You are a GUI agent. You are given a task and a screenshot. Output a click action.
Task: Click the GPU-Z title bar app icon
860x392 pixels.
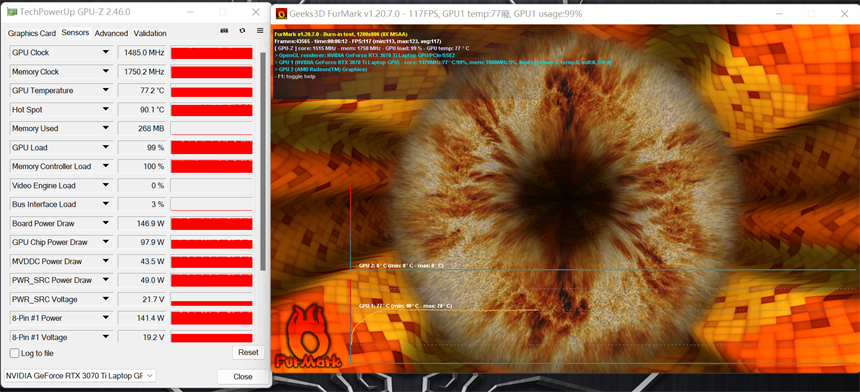point(11,12)
